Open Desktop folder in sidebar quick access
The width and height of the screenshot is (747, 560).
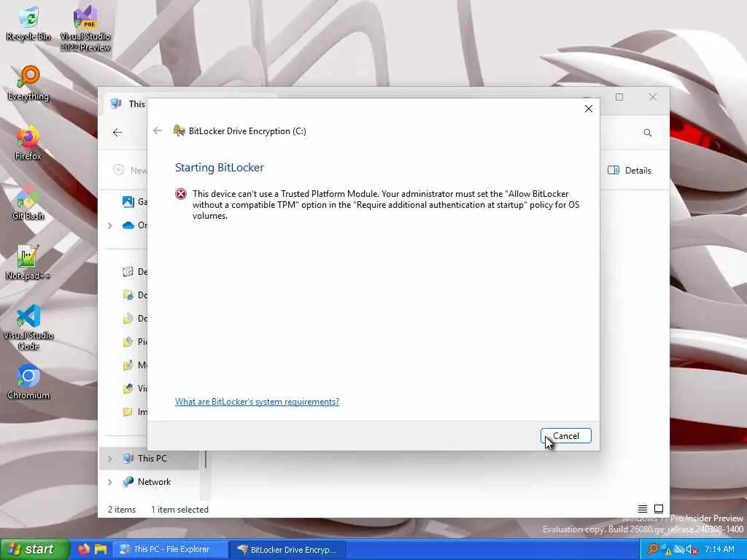(x=134, y=271)
